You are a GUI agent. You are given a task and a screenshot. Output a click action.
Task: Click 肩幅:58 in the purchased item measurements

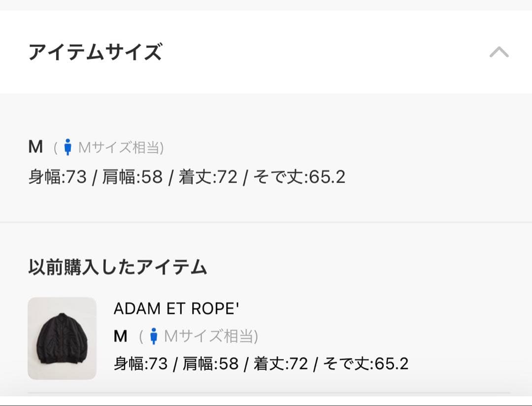pyautogui.click(x=210, y=364)
